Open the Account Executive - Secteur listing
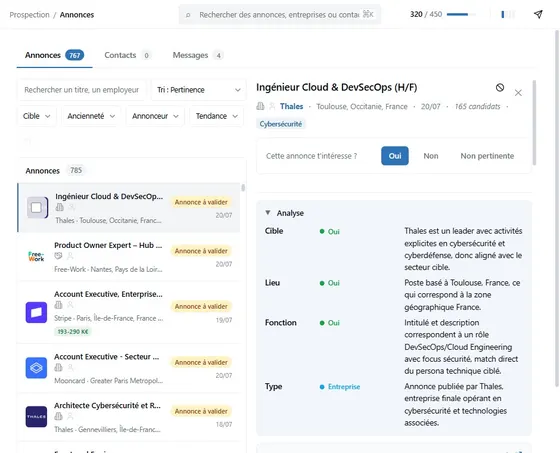This screenshot has width=560, height=453. click(129, 368)
